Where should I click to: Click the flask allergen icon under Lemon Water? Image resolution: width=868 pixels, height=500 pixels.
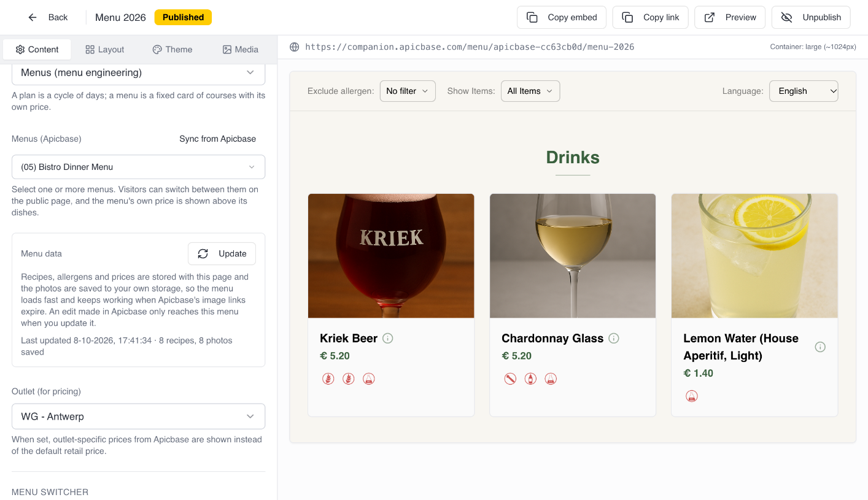692,396
